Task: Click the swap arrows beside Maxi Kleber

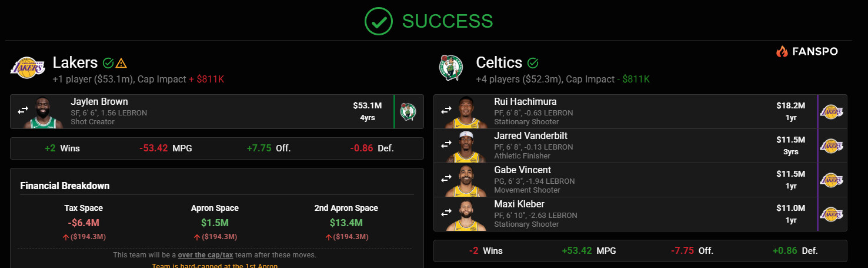Action: (446, 213)
